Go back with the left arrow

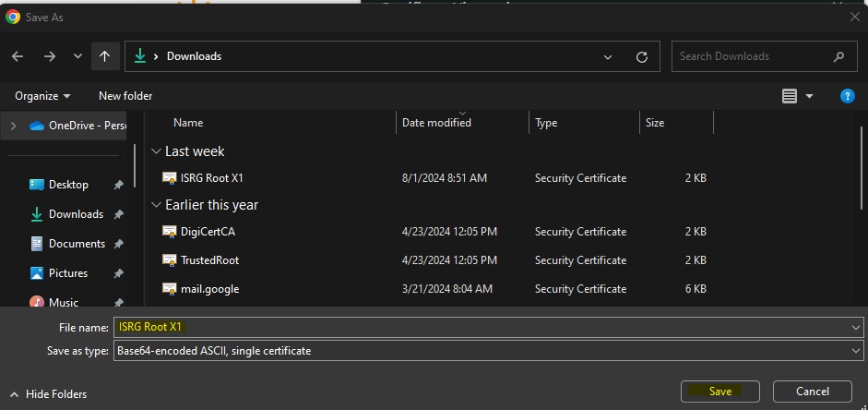[x=18, y=56]
